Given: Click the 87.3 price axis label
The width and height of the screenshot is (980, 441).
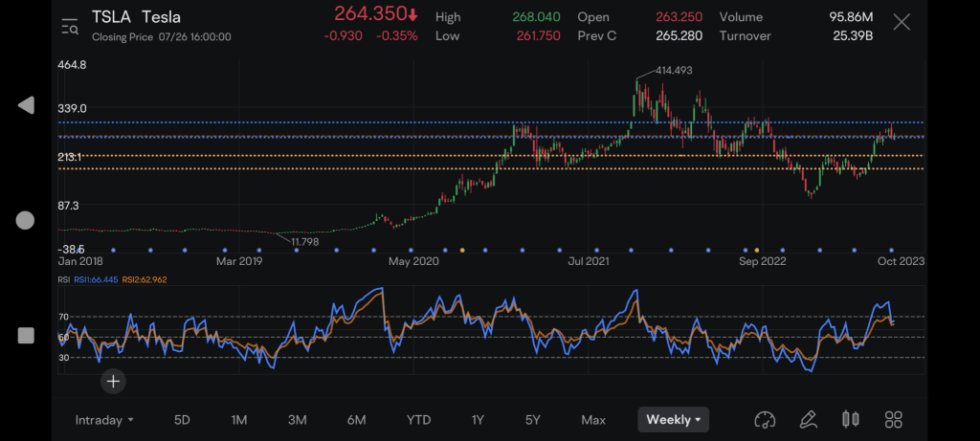Looking at the screenshot, I should tap(69, 206).
